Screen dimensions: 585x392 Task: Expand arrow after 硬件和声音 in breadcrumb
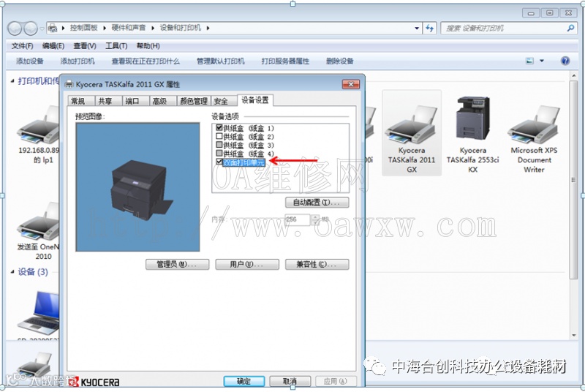click(x=153, y=28)
